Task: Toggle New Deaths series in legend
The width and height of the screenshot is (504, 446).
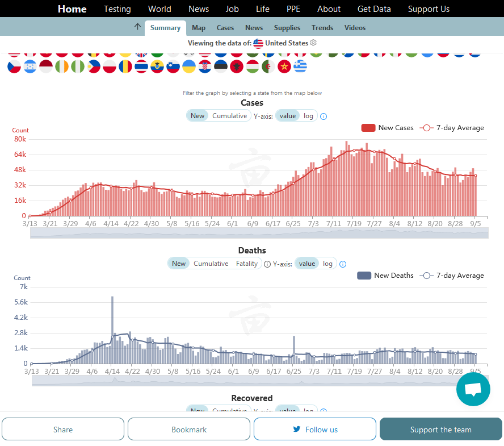Action: (385, 276)
